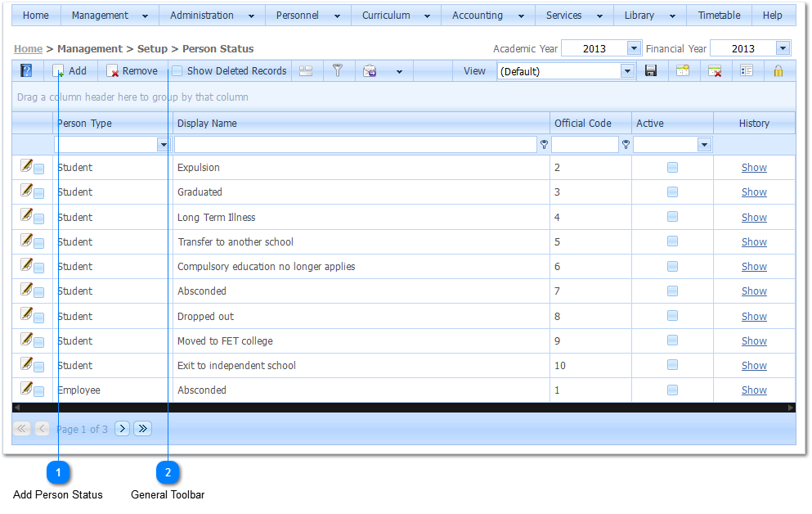The width and height of the screenshot is (812, 514).
Task: Edit the Moved to FET college pencil icon
Action: pos(26,339)
